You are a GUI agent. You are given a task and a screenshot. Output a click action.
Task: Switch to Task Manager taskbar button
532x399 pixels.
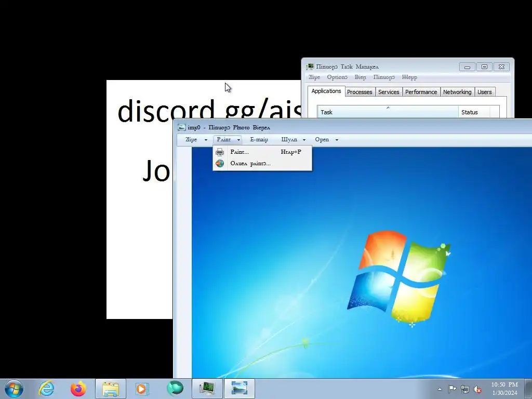pyautogui.click(x=207, y=389)
